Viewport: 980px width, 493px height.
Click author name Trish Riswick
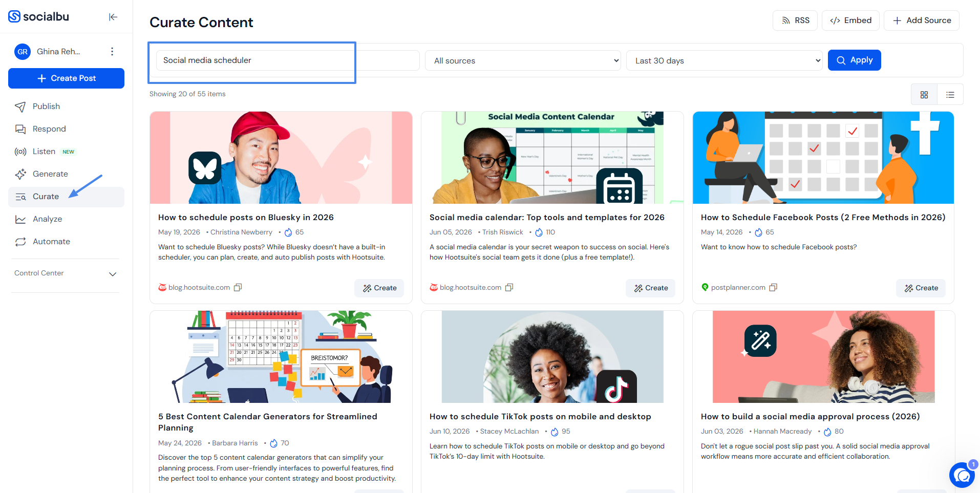[x=503, y=232]
